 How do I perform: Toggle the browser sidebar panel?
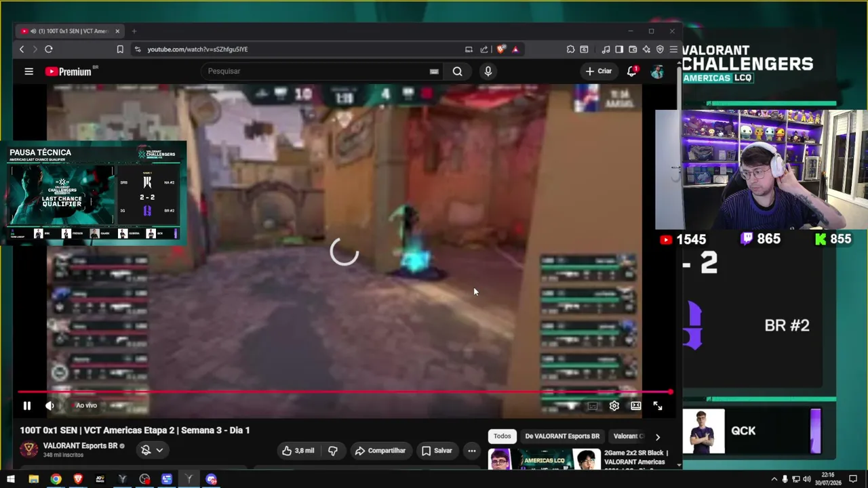(x=619, y=49)
